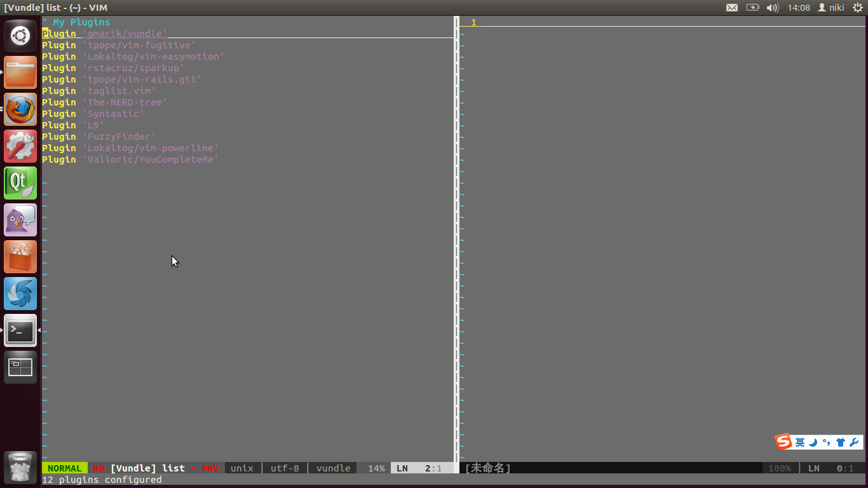Click the PRV flag in statusline

pyautogui.click(x=210, y=468)
